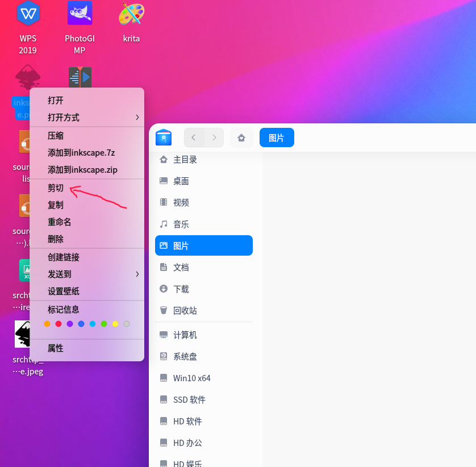This screenshot has width=476, height=467.
Task: Open 主目录 in the sidebar
Action: pyautogui.click(x=204, y=160)
